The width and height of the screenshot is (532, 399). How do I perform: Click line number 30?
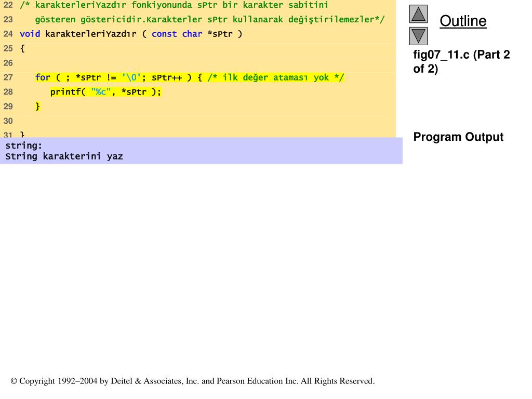[8, 121]
